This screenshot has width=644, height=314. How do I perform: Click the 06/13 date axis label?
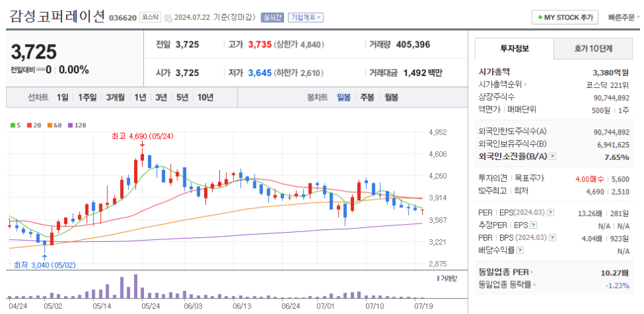(x=242, y=306)
